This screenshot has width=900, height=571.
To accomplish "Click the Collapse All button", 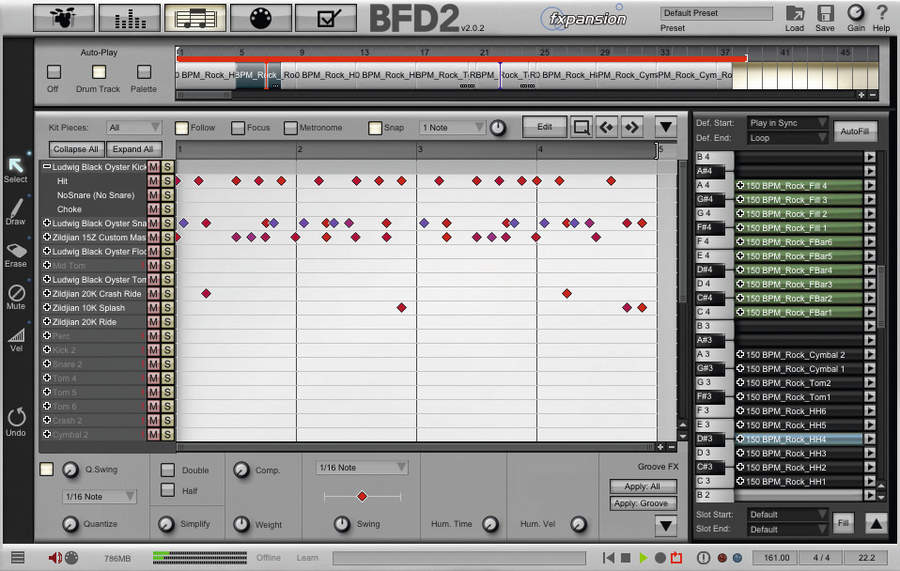I will 76,149.
